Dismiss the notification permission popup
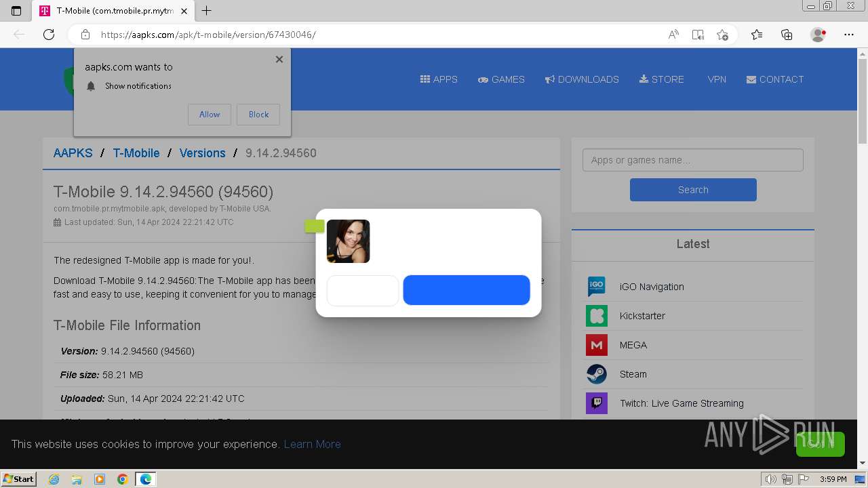Viewport: 868px width, 488px height. click(x=279, y=60)
